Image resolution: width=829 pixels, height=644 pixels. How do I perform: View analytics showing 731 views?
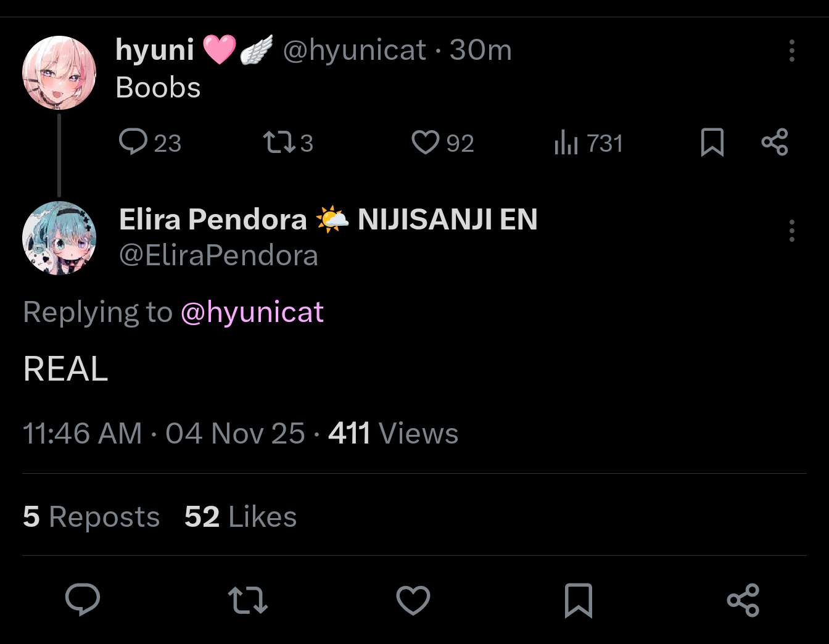coord(588,142)
